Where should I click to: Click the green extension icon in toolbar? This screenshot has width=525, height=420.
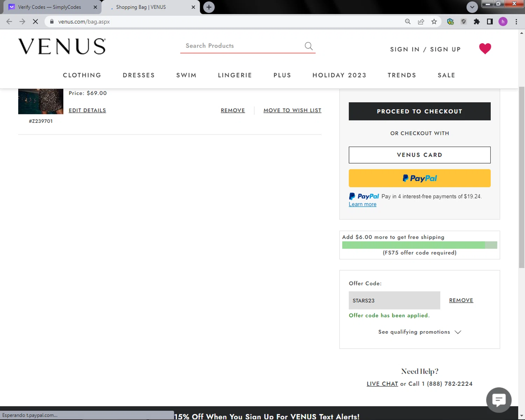[x=450, y=22]
